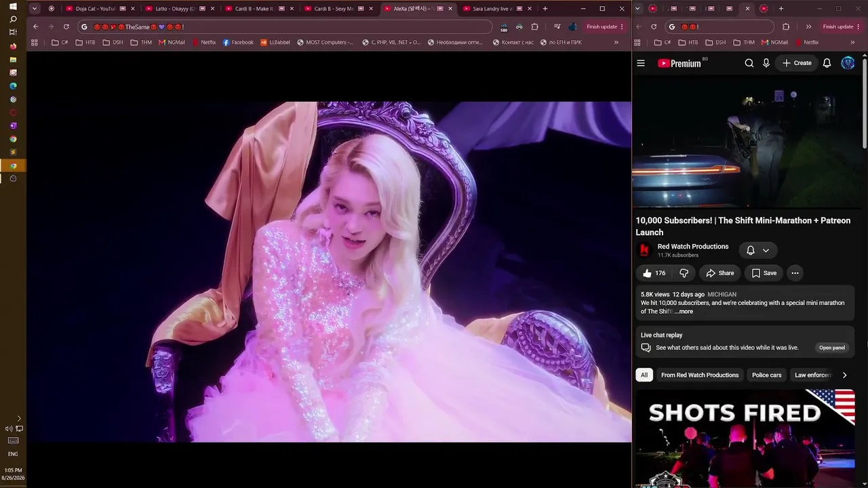Open YouTube account avatar menu
Viewport: 868px width, 488px height.
coord(848,63)
